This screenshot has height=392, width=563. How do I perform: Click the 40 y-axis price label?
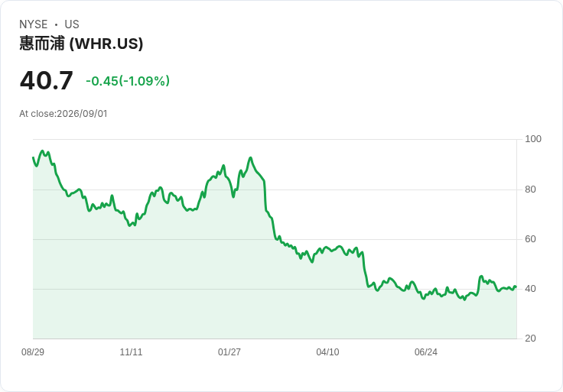click(x=530, y=289)
